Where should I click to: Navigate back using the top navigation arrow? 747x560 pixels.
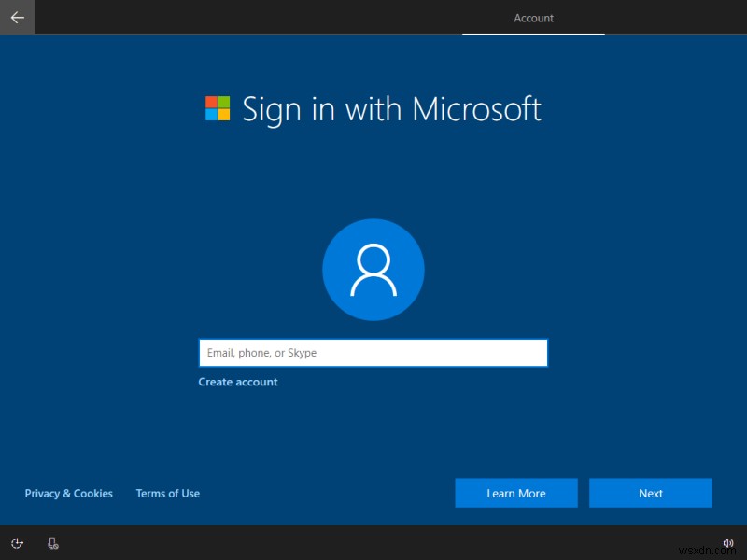tap(17, 16)
